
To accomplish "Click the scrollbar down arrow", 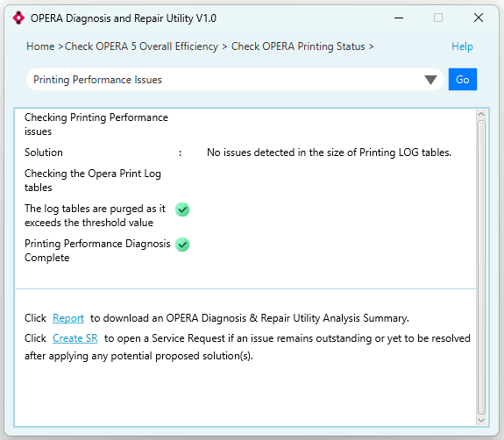I will [x=481, y=421].
